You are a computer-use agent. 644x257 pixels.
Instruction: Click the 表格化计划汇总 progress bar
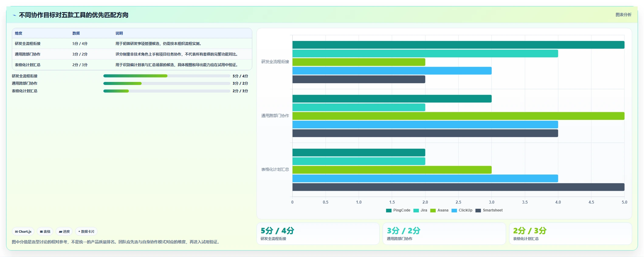tap(167, 91)
